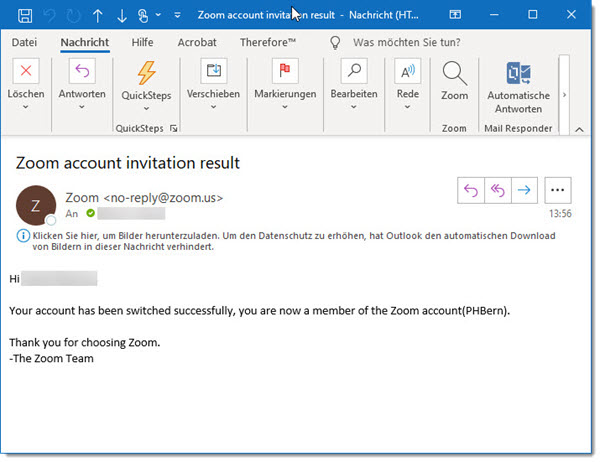Open the QuickSteps dialog launcher
This screenshot has height=462, width=600.
click(174, 129)
